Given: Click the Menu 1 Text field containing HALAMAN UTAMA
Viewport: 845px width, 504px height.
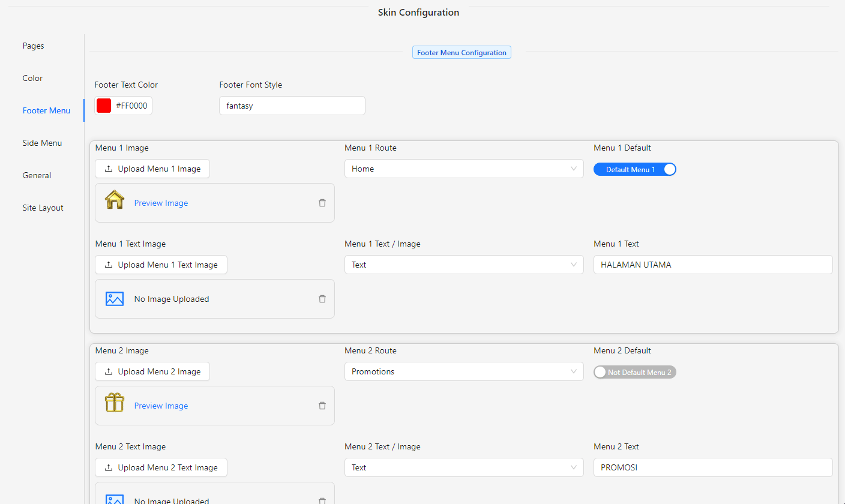Looking at the screenshot, I should point(712,265).
